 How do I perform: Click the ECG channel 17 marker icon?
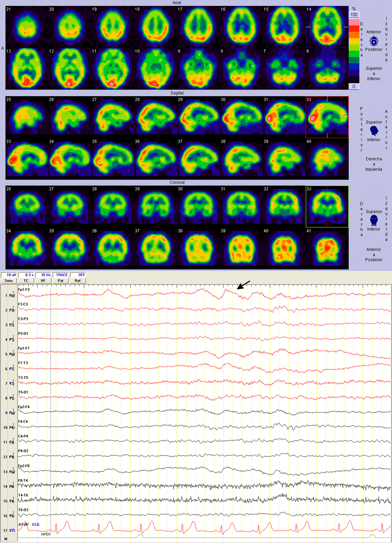point(12,530)
